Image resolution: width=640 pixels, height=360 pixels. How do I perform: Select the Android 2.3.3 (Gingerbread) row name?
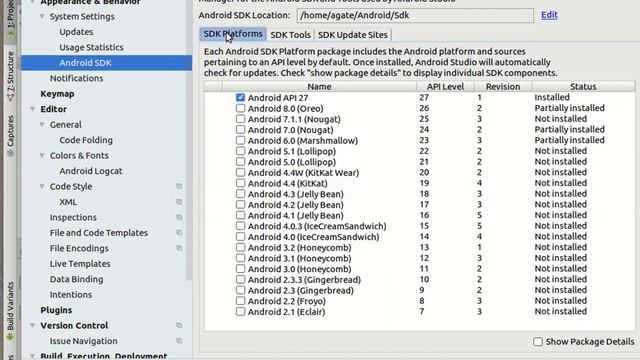304,280
